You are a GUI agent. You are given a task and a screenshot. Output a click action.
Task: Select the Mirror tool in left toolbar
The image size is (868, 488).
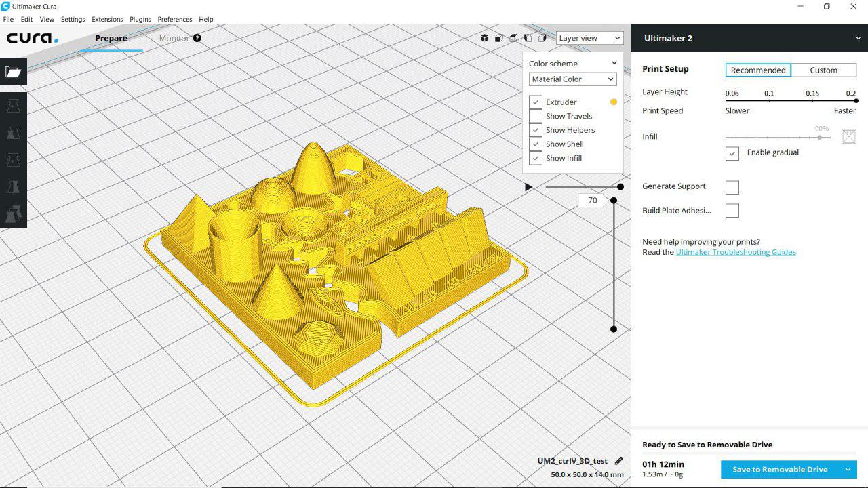(13, 187)
